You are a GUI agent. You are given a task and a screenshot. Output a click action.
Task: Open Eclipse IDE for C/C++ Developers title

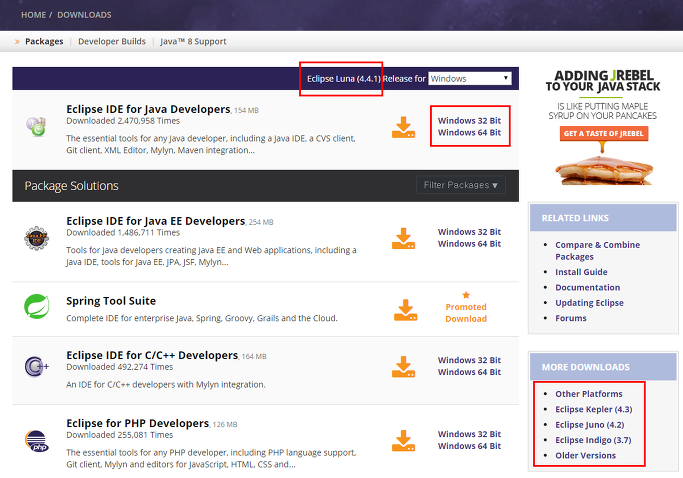[152, 355]
